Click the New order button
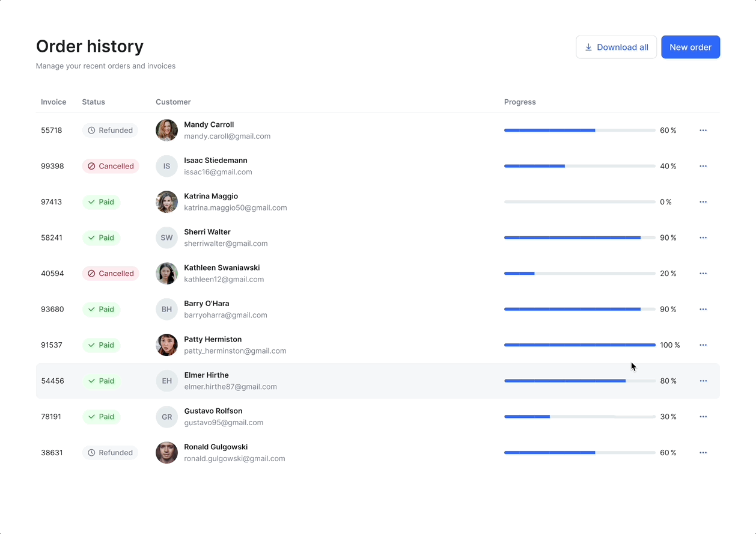Viewport: 756px width, 534px height. (690, 48)
